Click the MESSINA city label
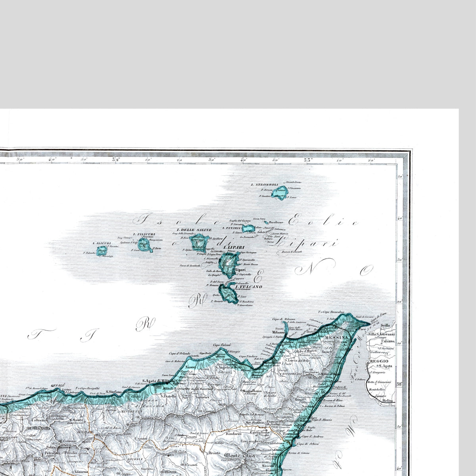Image resolution: width=476 pixels, height=476 pixels. 336,337
